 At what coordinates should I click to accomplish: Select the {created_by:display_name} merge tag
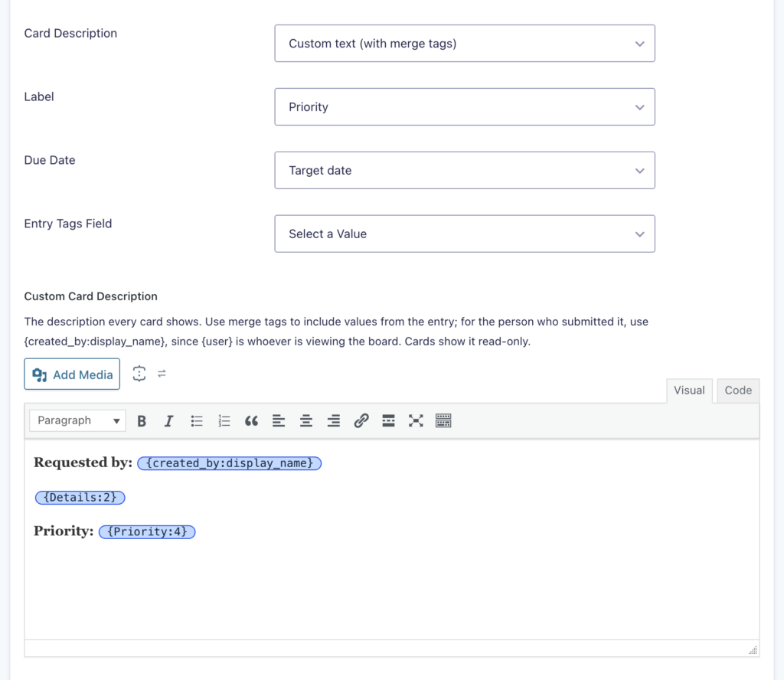tap(230, 463)
